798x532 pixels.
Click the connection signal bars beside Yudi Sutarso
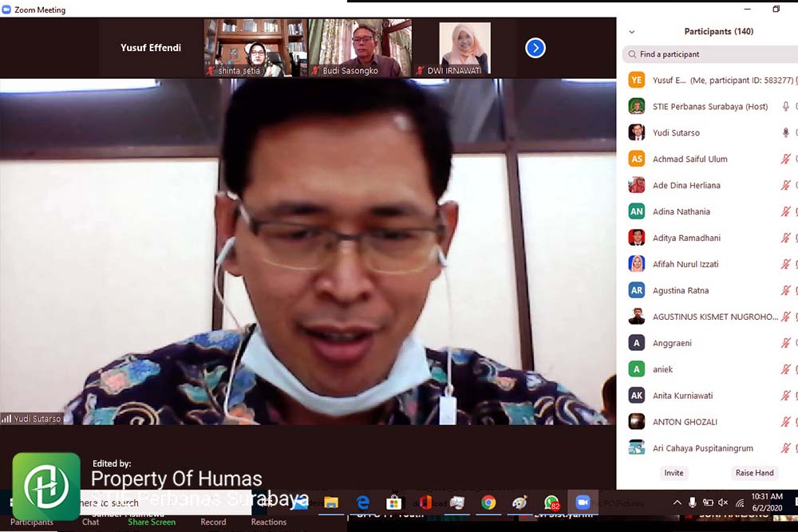6,419
